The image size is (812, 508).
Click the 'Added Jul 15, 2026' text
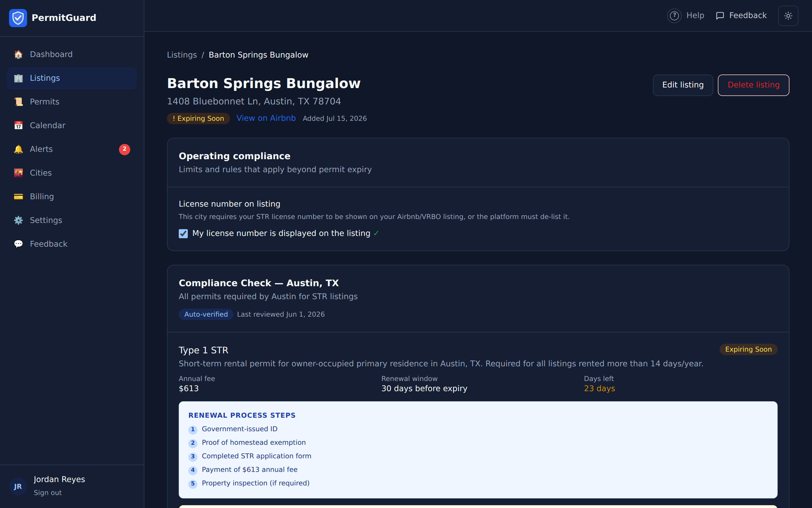(335, 119)
